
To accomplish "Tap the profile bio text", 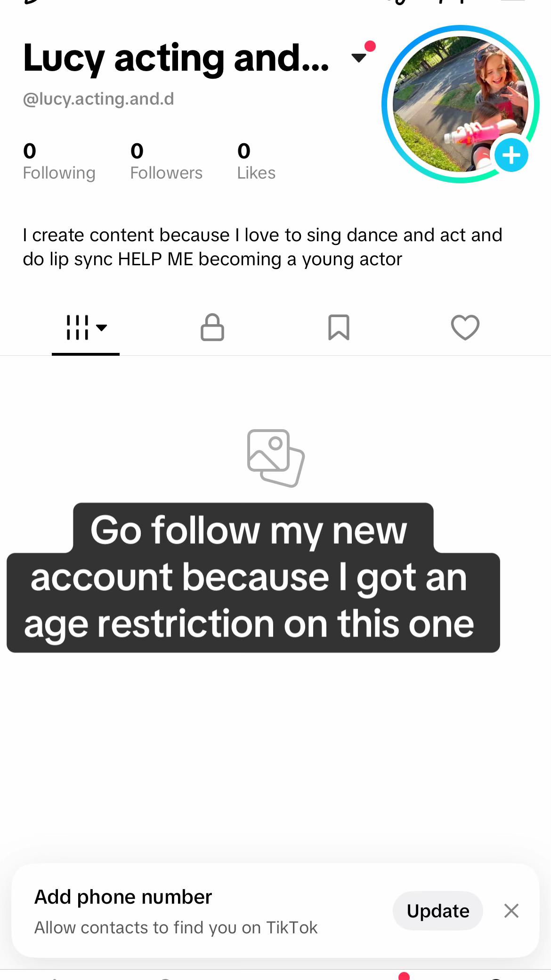I will 262,247.
